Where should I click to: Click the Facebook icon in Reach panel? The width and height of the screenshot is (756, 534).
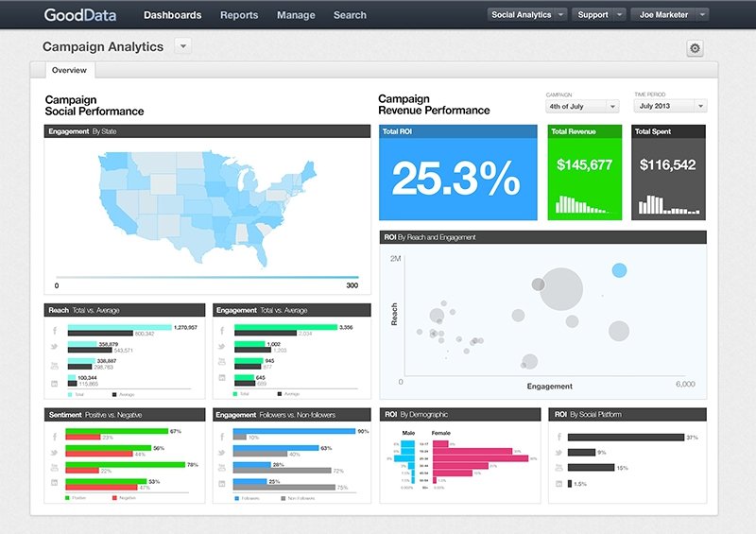point(55,331)
